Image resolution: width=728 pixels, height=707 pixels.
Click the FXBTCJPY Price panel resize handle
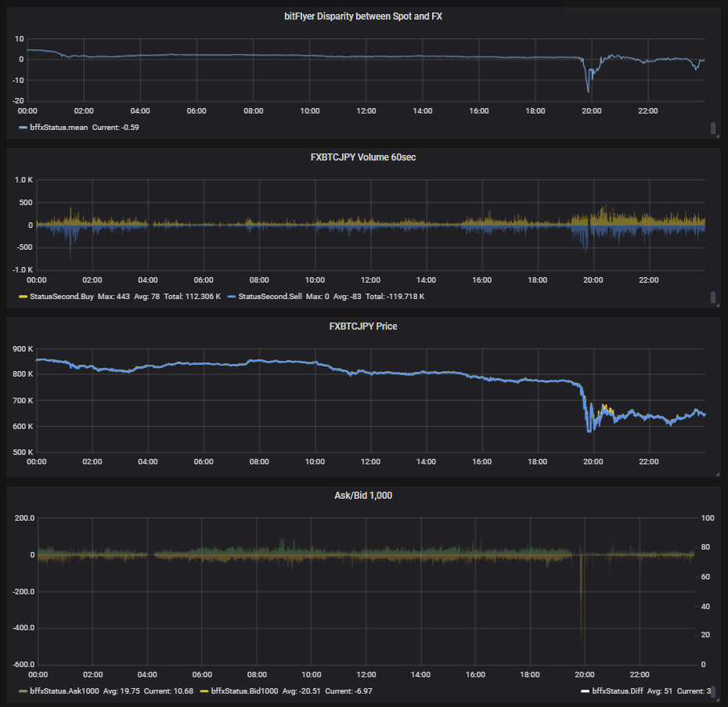718,474
